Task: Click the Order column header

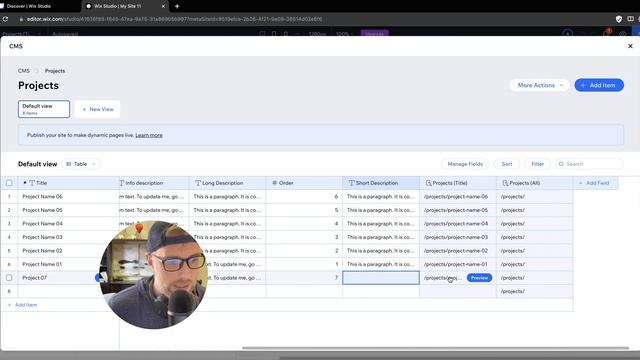Action: [x=304, y=183]
